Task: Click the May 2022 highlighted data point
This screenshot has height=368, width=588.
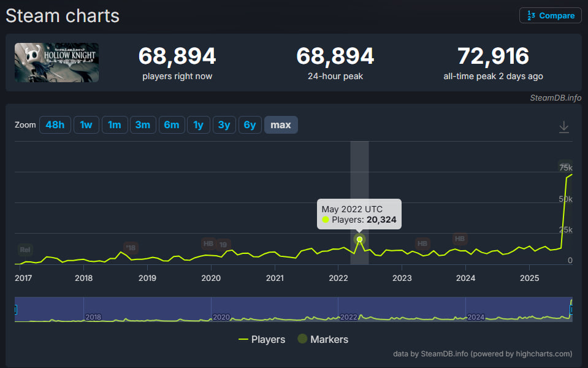Action: click(x=360, y=239)
